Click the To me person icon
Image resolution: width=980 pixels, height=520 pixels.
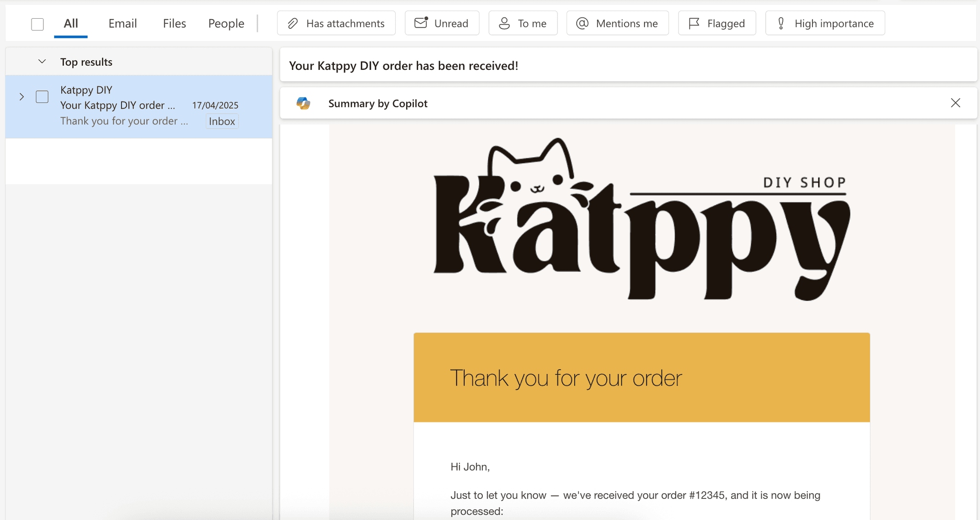click(x=504, y=23)
